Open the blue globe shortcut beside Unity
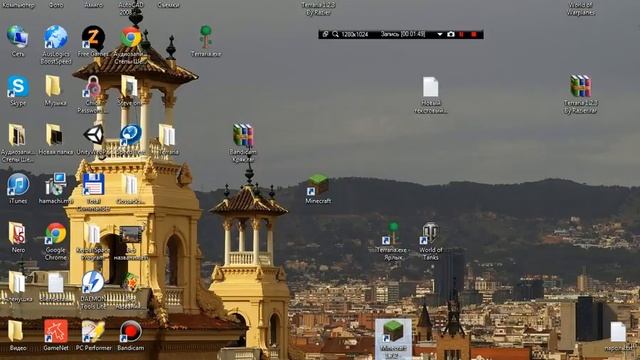The image size is (640, 360). (131, 135)
